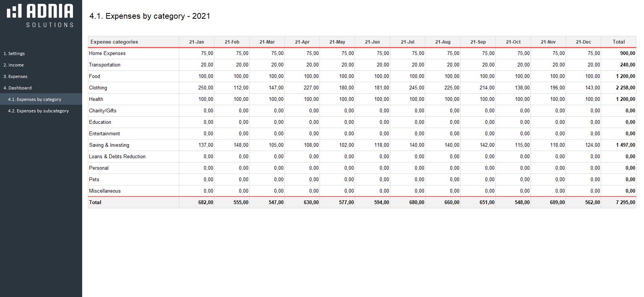This screenshot has width=644, height=297.
Task: Select the 21-Jan column header
Action: coord(196,42)
